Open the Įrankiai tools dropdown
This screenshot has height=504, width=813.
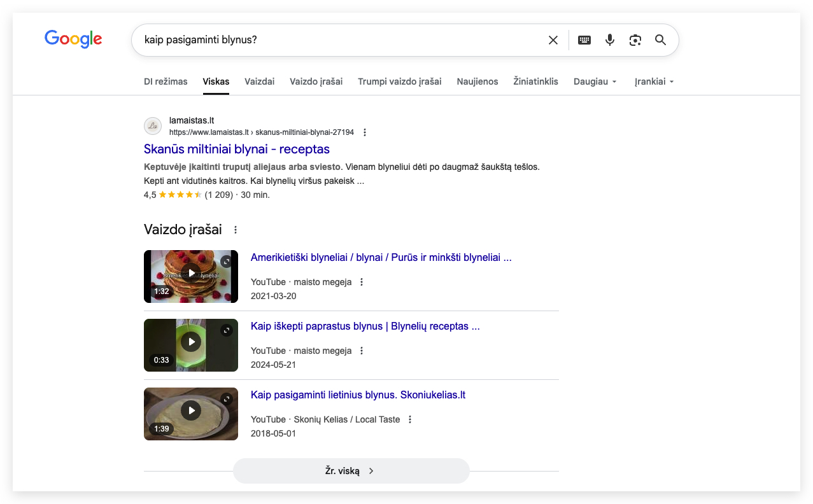[x=654, y=81]
